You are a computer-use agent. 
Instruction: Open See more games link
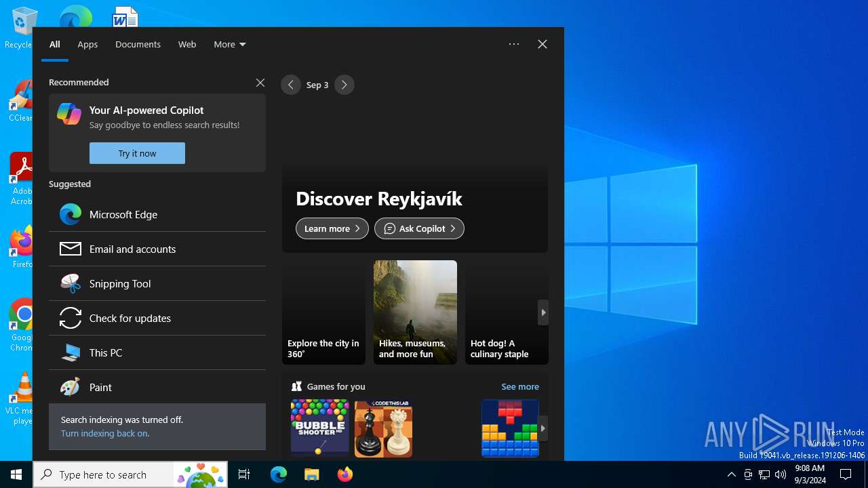pos(520,386)
